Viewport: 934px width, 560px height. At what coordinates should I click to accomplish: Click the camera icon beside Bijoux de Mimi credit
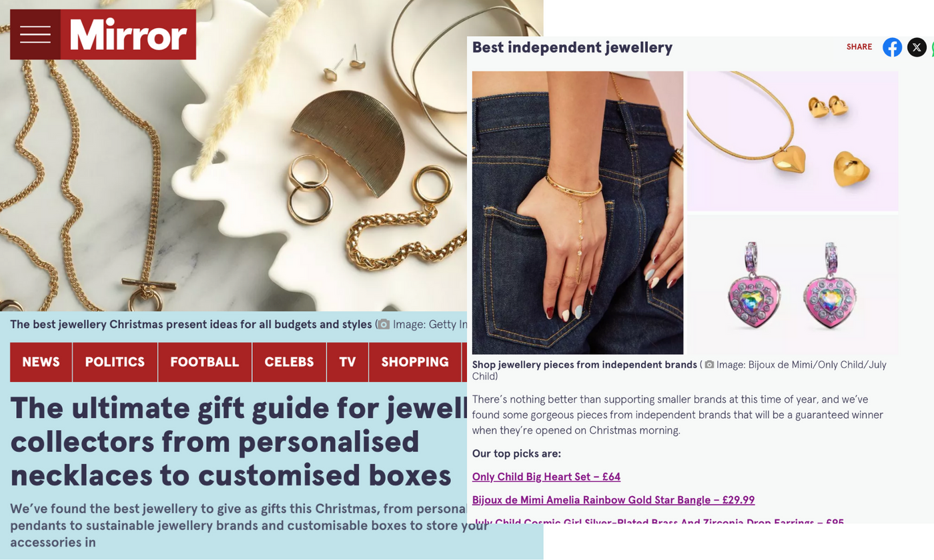click(x=709, y=365)
